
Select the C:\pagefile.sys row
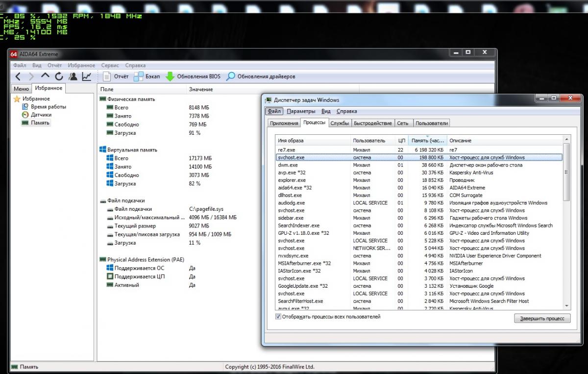(x=165, y=209)
